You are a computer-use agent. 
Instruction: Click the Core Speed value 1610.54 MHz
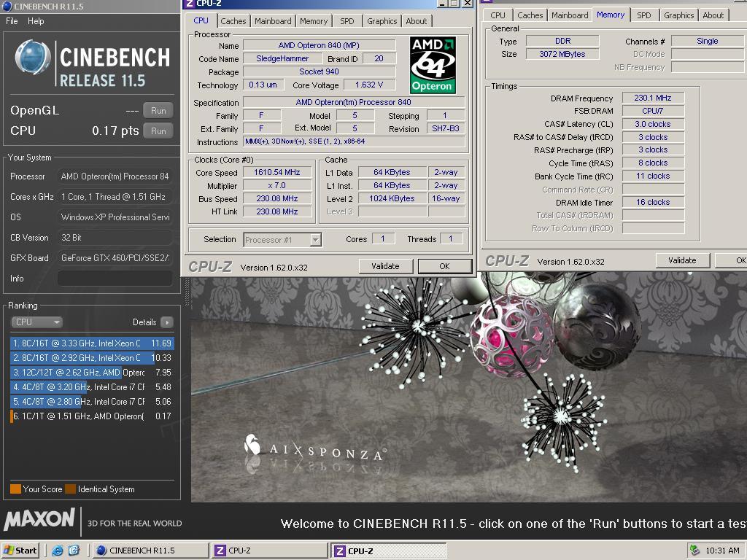click(x=277, y=172)
